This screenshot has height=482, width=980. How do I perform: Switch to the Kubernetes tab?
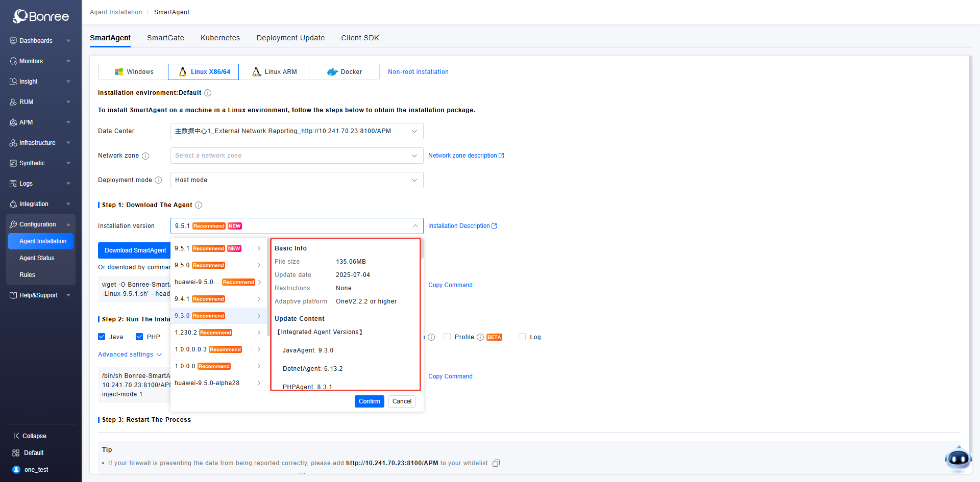coord(220,38)
